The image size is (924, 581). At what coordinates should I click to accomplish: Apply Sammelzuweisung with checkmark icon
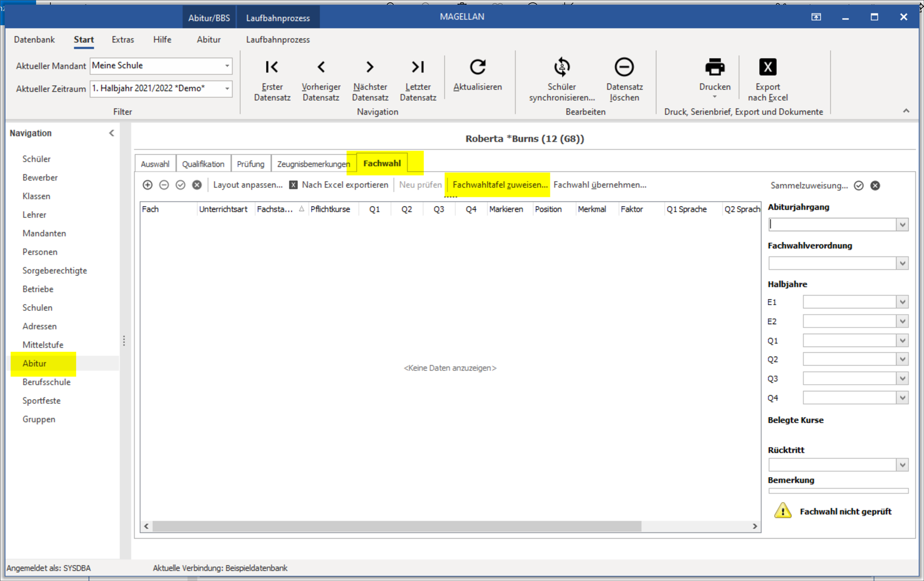pyautogui.click(x=859, y=185)
